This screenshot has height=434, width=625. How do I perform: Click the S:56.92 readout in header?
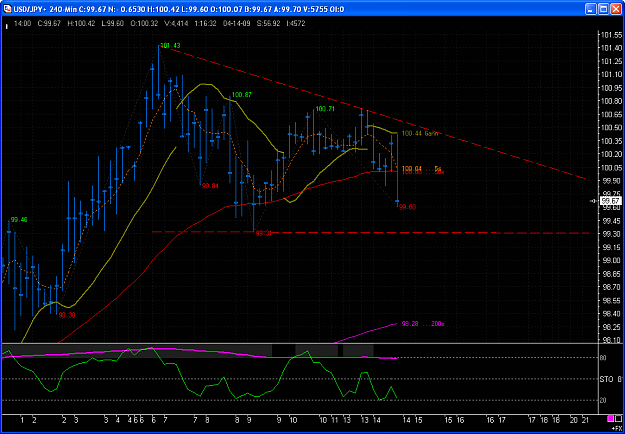269,24
